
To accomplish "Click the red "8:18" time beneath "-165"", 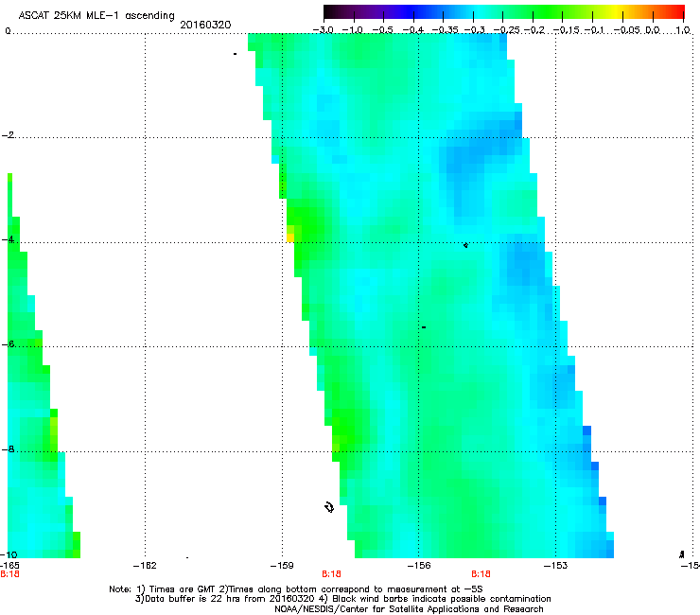I will point(9,574).
